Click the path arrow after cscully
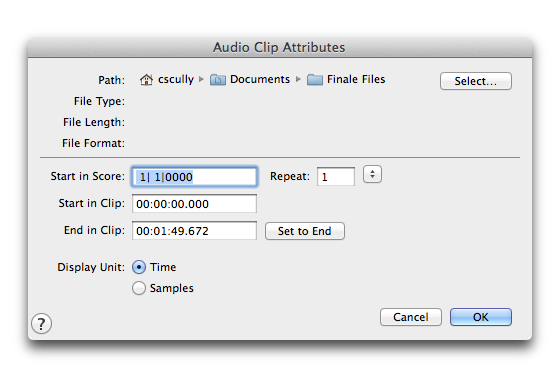This screenshot has height=376, width=560. 201,79
